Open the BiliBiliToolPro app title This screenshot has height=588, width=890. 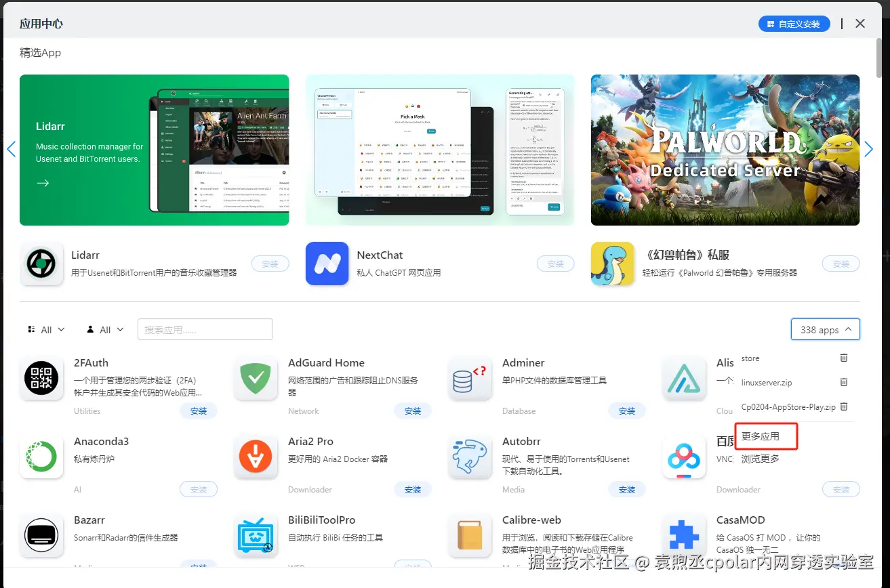point(321,520)
